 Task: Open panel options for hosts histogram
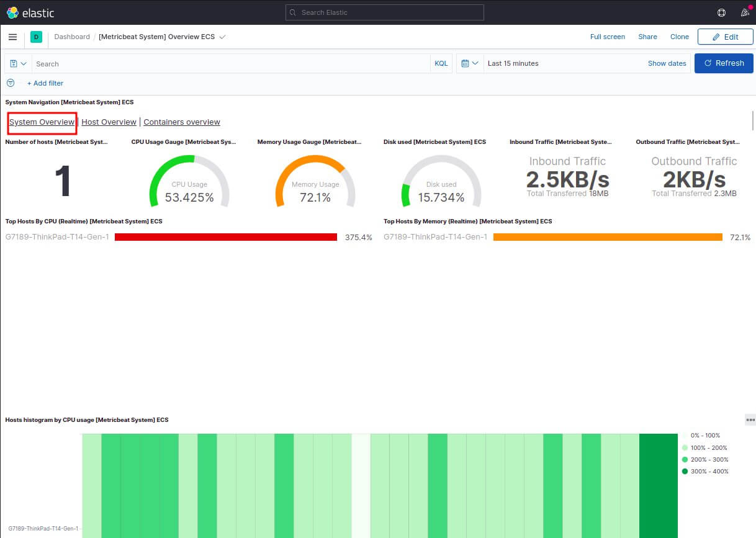coord(750,420)
